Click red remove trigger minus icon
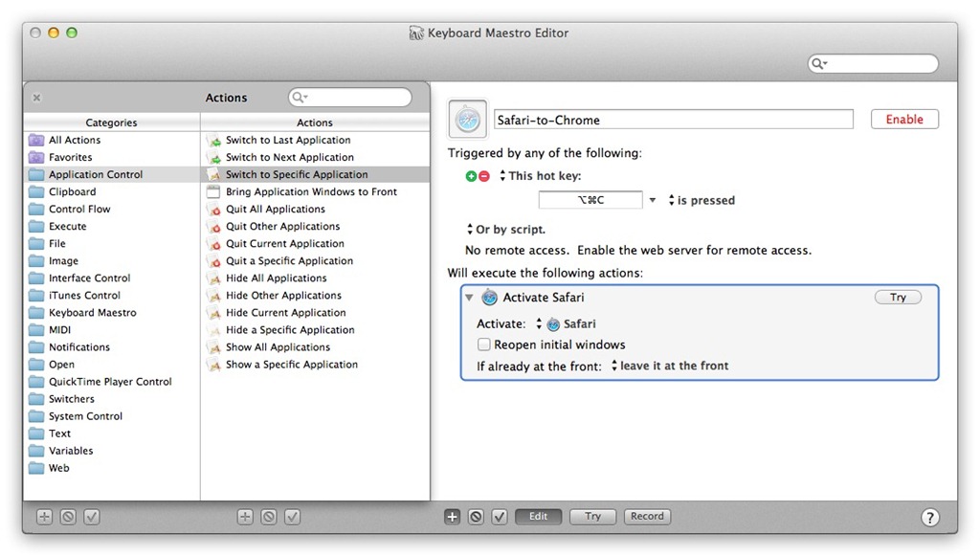The image size is (980, 556). click(484, 176)
